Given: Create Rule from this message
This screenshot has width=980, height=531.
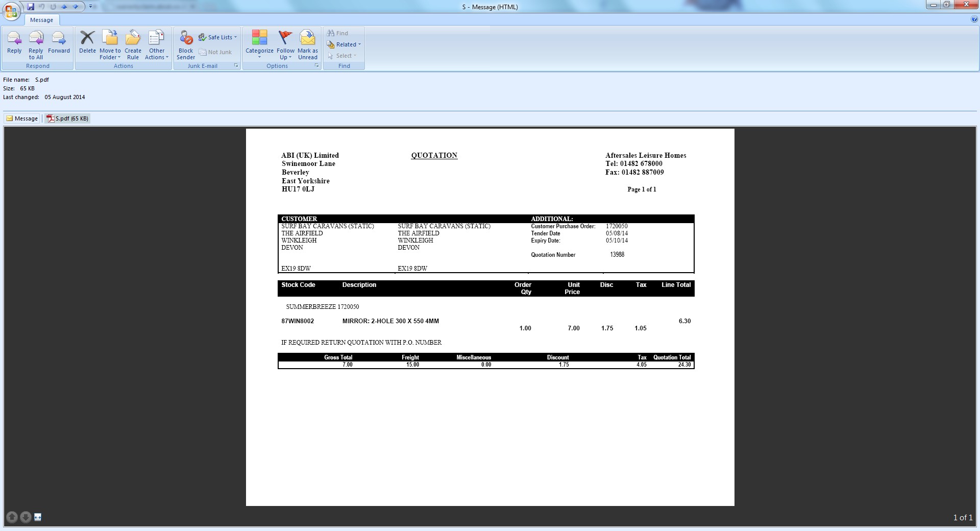Looking at the screenshot, I should [133, 45].
